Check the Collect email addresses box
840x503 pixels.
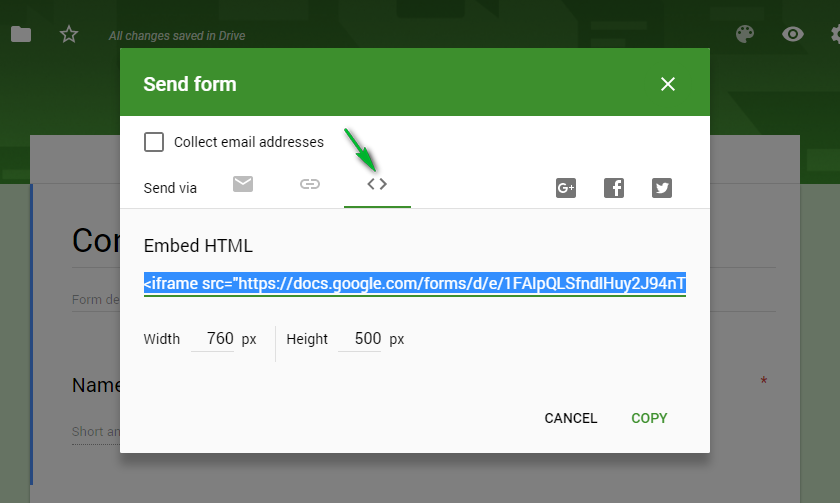coord(154,142)
